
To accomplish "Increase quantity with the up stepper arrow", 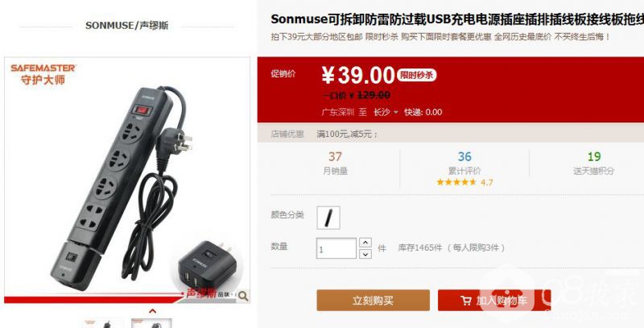I will tap(365, 243).
